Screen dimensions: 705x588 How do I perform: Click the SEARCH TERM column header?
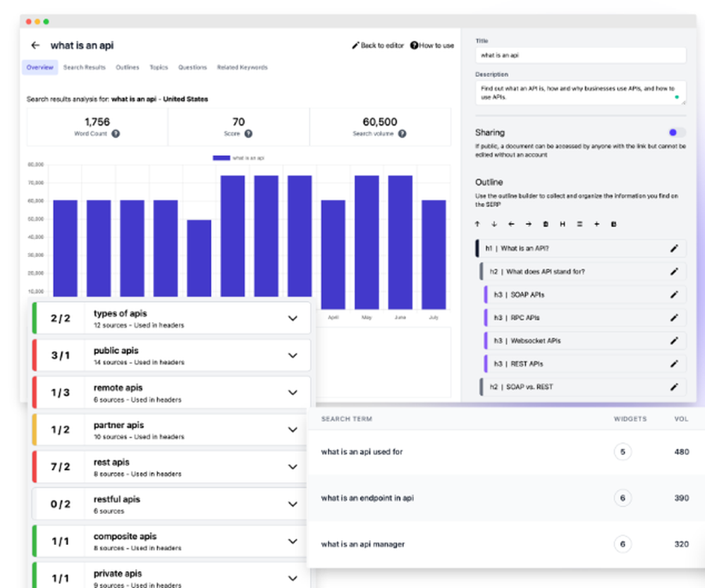(x=347, y=419)
